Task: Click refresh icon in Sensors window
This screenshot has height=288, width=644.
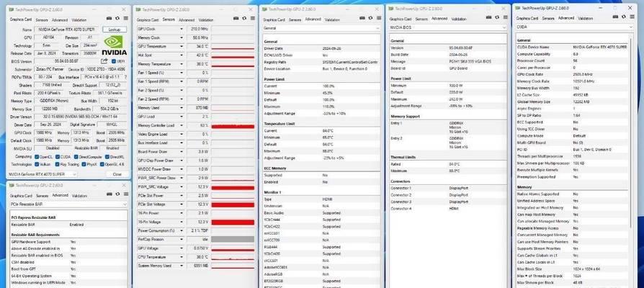Action: (x=244, y=19)
